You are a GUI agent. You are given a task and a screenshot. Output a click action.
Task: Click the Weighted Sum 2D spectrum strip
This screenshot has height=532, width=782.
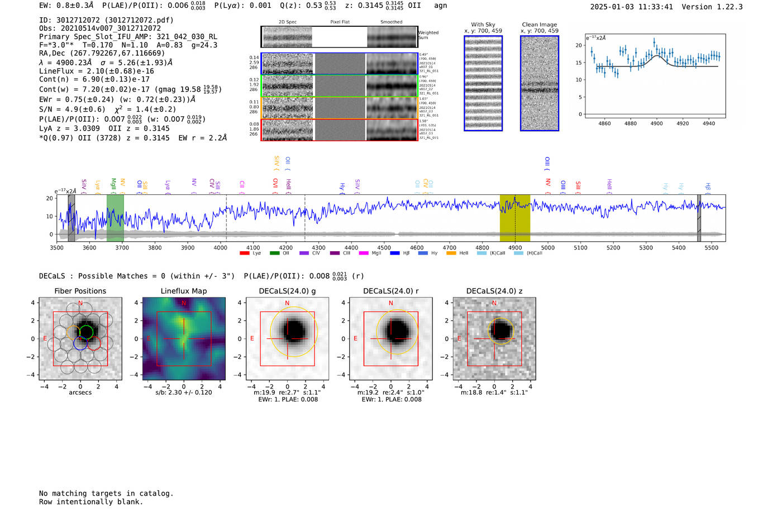[339, 37]
